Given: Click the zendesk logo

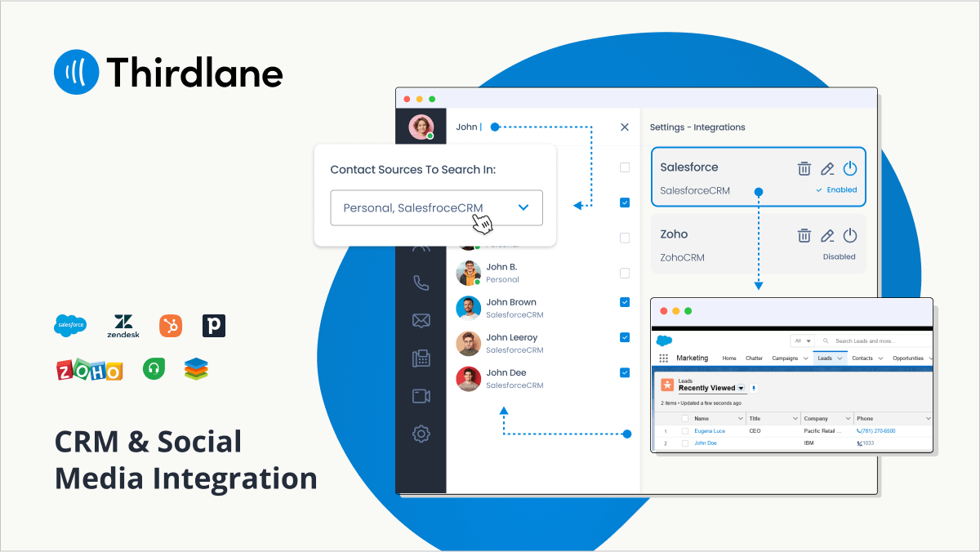Looking at the screenshot, I should (x=123, y=326).
